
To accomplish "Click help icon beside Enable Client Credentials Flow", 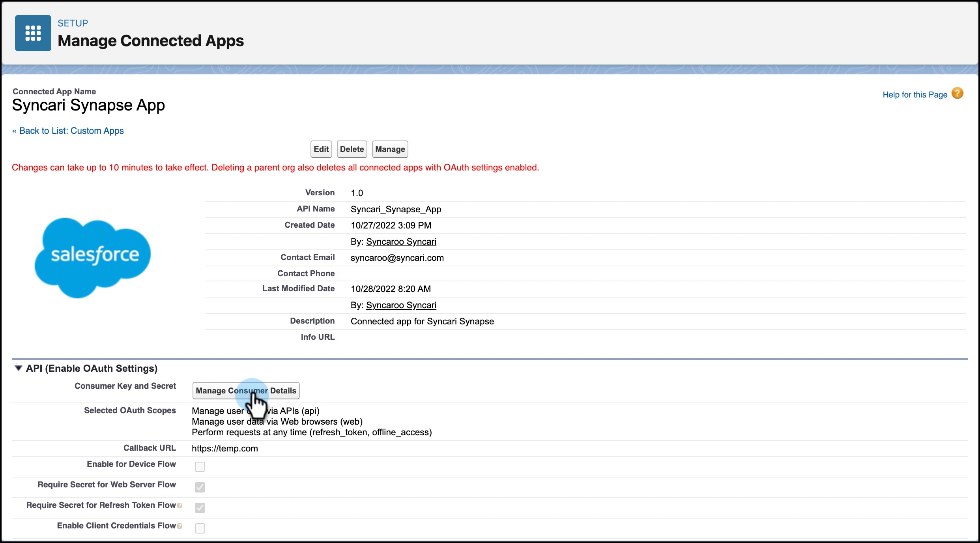I will [180, 526].
